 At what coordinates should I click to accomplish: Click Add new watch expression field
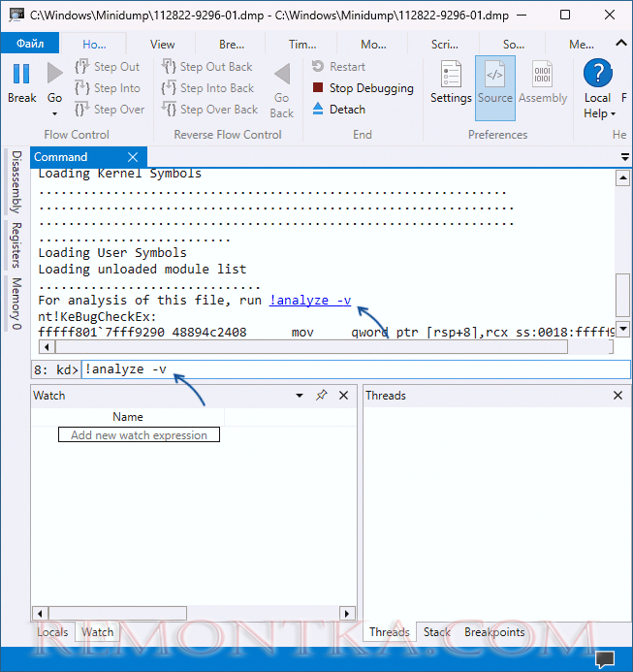[x=139, y=434]
